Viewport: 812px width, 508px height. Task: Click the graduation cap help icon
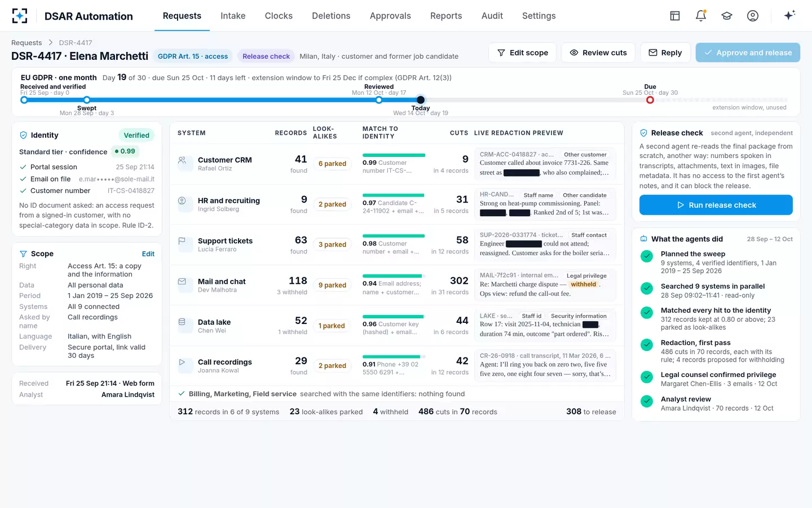coord(727,16)
